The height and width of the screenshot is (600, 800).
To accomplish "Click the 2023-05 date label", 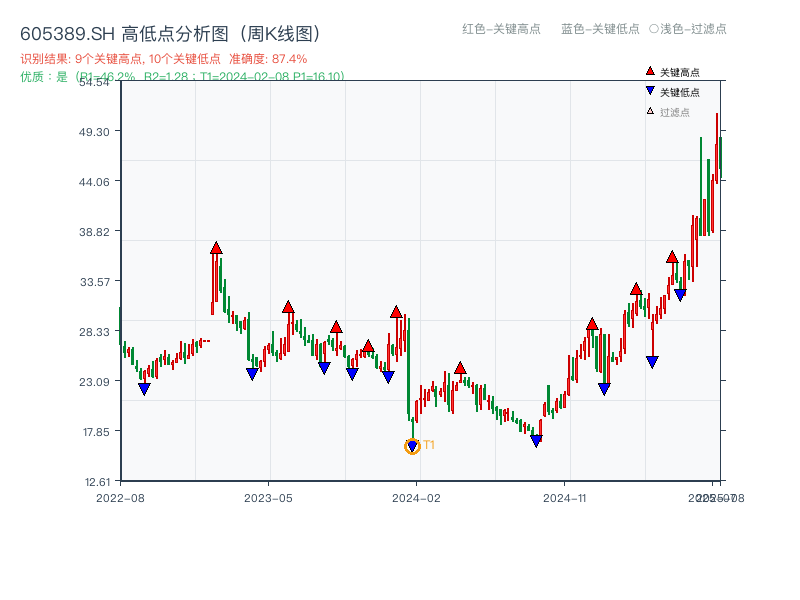I will point(268,498).
